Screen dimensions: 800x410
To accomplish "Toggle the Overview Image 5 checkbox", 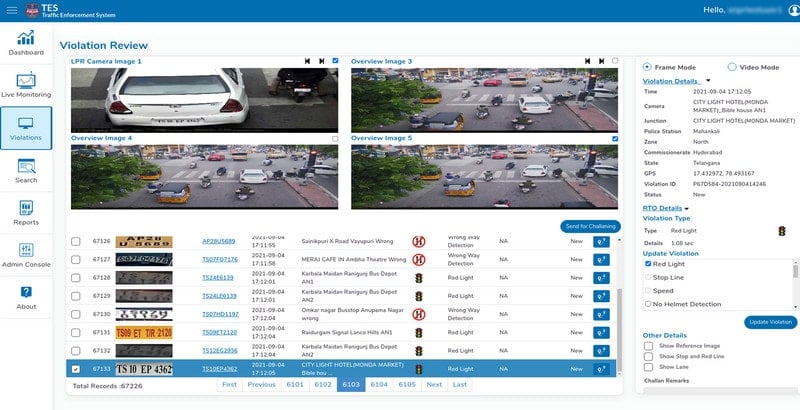I will pos(615,139).
